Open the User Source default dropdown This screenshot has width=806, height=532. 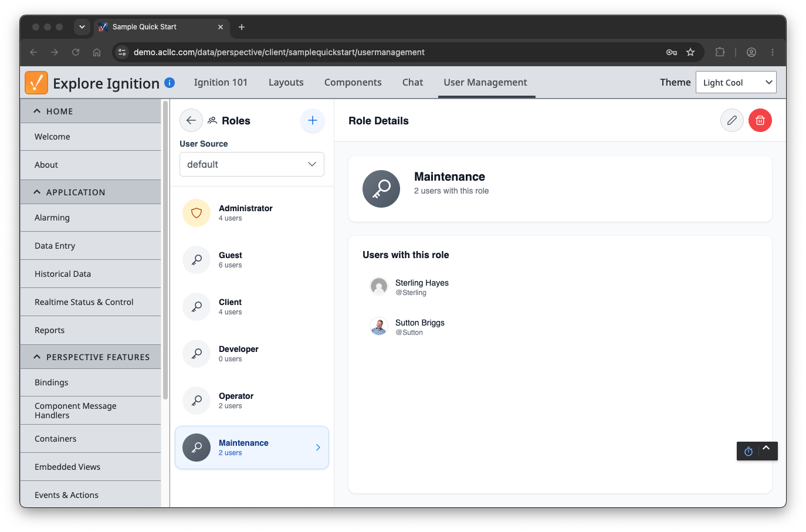coord(252,164)
